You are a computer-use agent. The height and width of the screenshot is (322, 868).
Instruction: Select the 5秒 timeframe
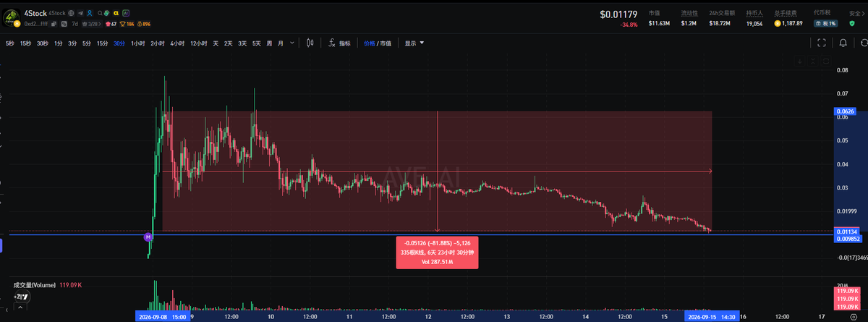coord(9,43)
